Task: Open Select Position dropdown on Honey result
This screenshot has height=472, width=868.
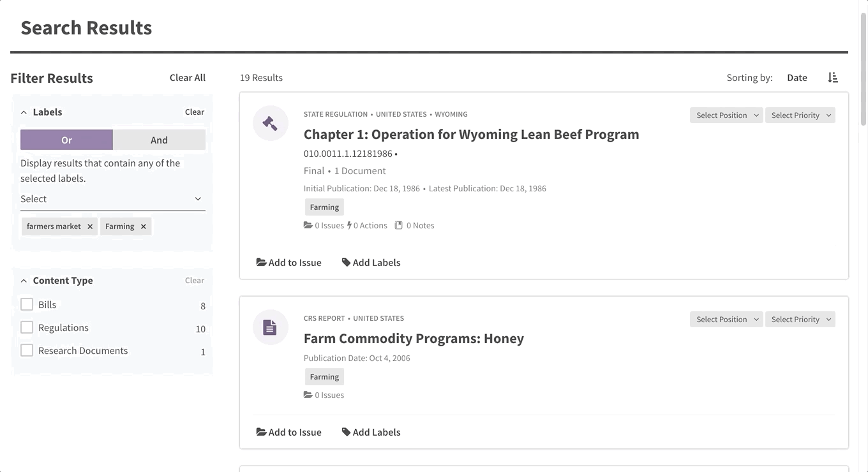Action: pyautogui.click(x=726, y=320)
